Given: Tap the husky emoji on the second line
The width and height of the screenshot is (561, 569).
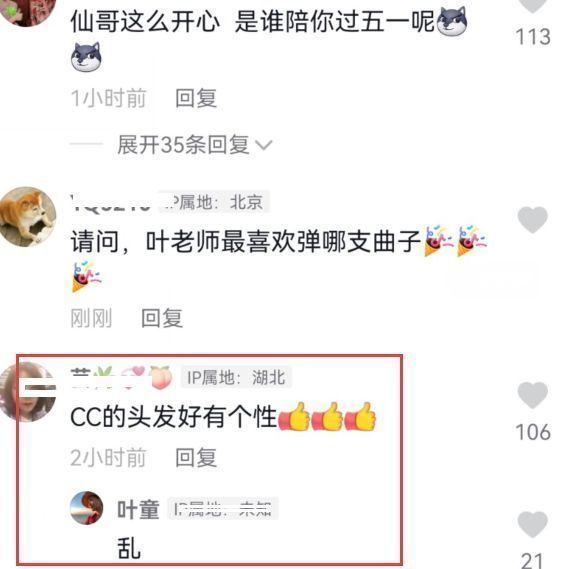Looking at the screenshot, I should [86, 57].
